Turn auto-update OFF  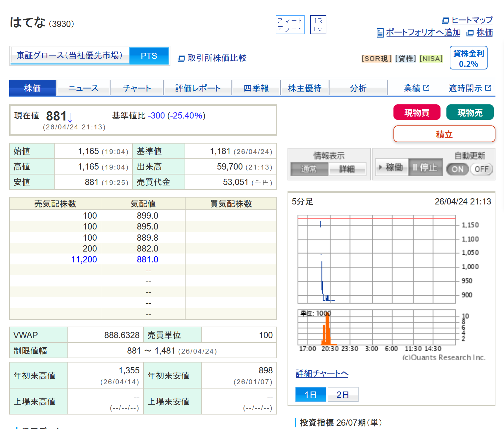pos(481,169)
